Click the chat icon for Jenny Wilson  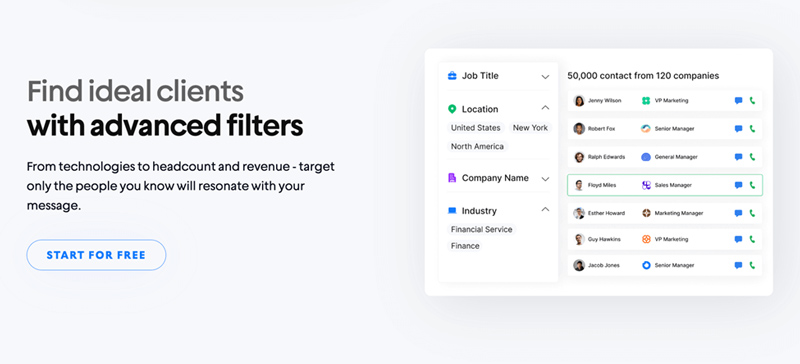[738, 101]
